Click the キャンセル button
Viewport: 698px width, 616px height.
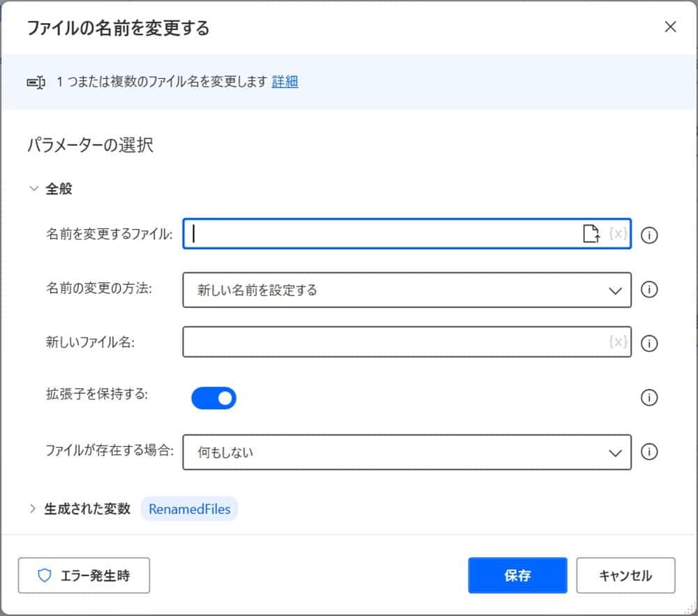tap(625, 575)
